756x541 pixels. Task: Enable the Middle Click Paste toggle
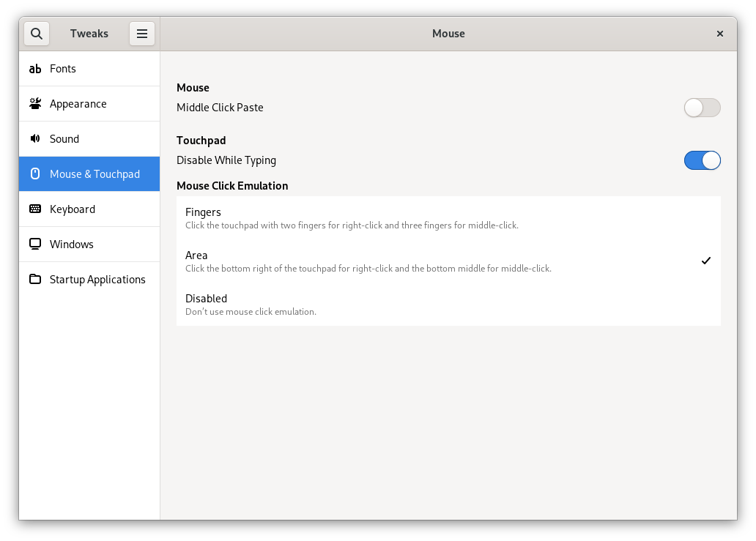click(702, 108)
